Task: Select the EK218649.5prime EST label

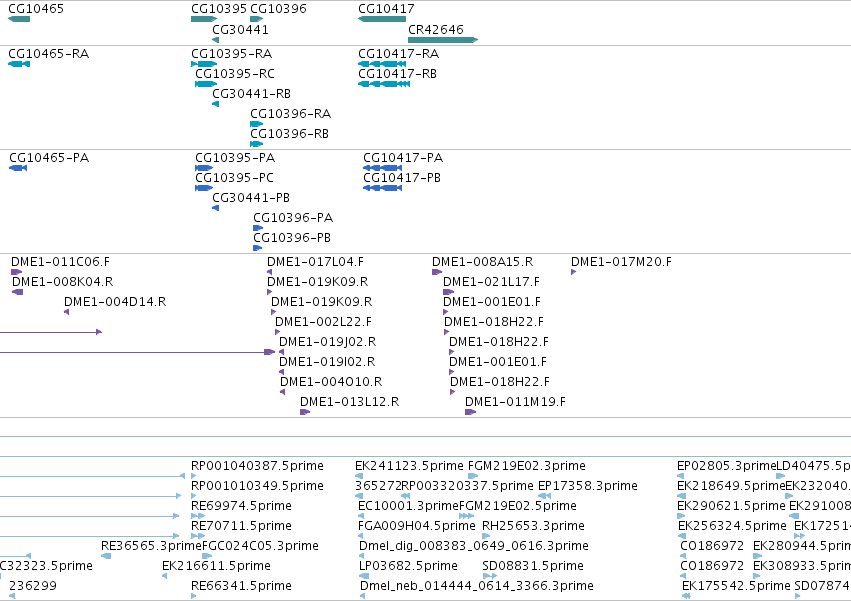Action: 731,486
